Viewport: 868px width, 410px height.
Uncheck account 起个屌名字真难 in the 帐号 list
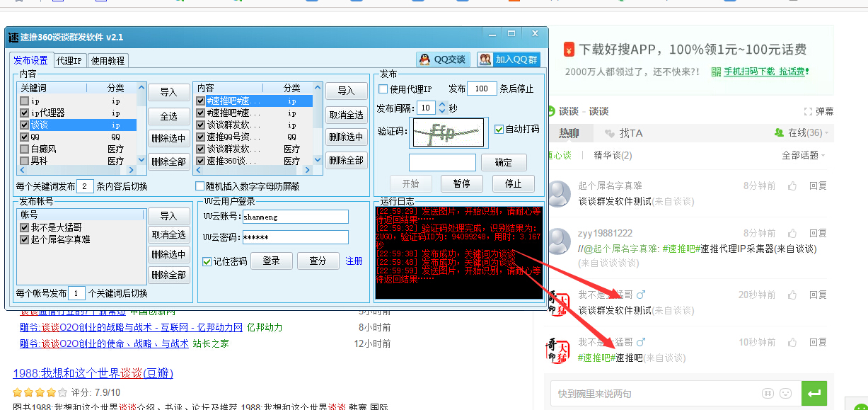(x=25, y=239)
